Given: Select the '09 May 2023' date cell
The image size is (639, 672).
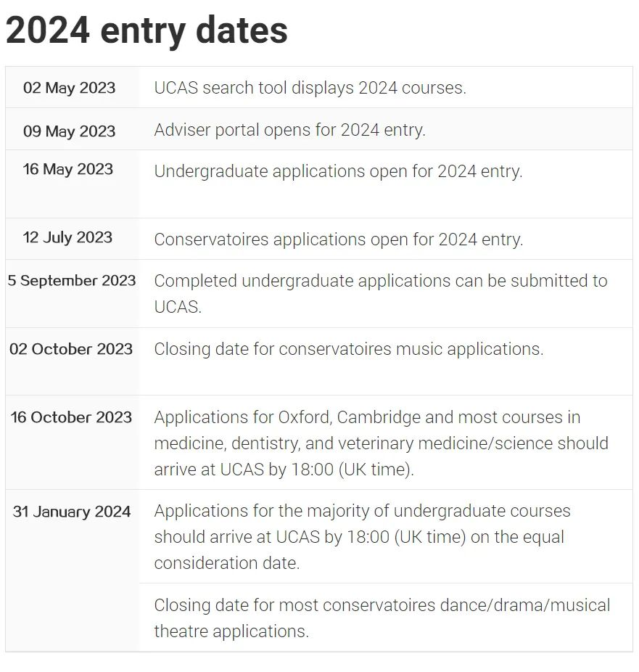Looking at the screenshot, I should click(70, 131).
